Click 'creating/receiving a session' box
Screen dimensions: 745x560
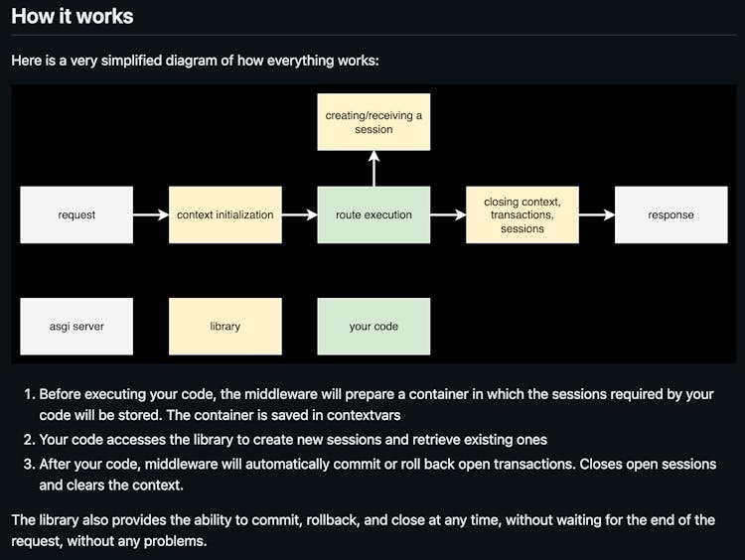(x=373, y=122)
